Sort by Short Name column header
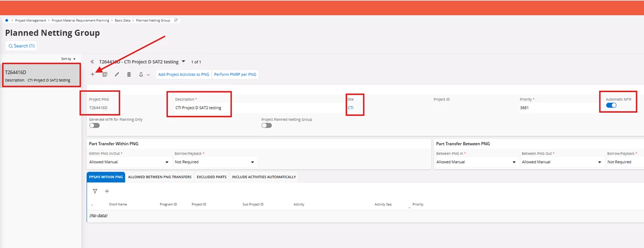Image resolution: width=644 pixels, height=248 pixels. [x=118, y=205]
